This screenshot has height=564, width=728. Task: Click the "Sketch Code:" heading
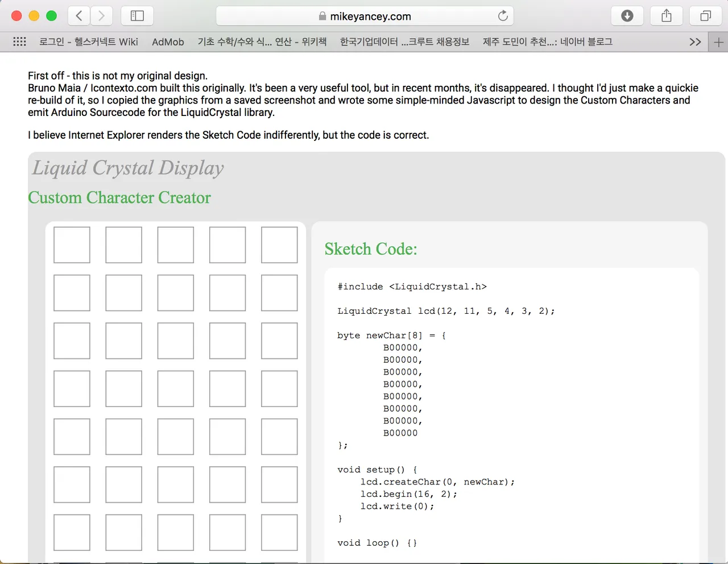(x=371, y=249)
